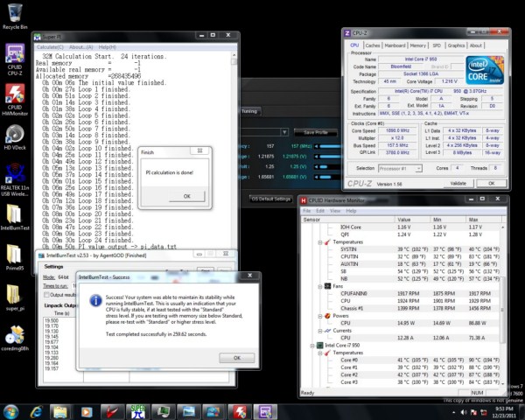The image size is (525, 420).
Task: Click the 1.65681 V voltage slider
Action: pos(327,177)
